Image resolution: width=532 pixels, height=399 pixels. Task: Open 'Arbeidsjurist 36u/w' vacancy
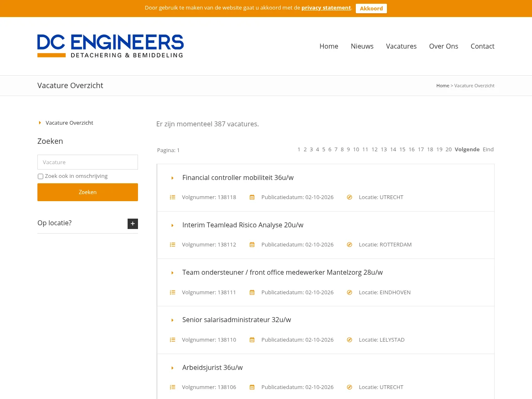[212, 367]
